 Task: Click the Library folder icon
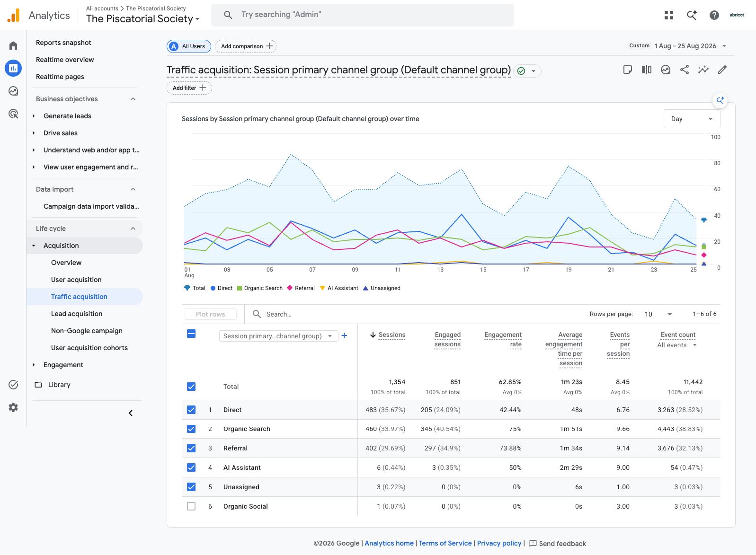tap(38, 385)
